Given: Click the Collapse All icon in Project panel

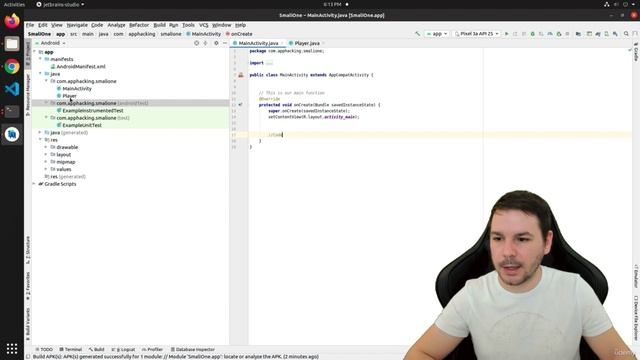Looking at the screenshot, I should coord(205,43).
